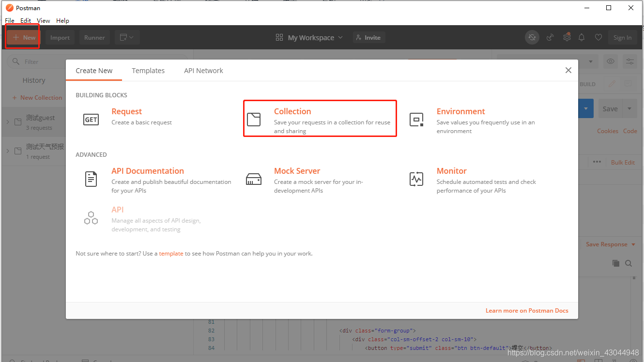Open the File menu

click(x=10, y=20)
